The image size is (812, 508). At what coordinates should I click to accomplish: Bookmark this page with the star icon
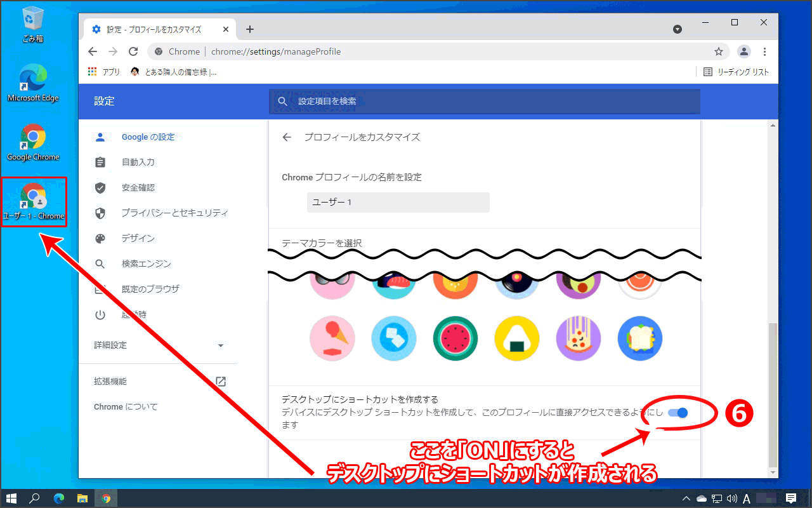coord(718,51)
